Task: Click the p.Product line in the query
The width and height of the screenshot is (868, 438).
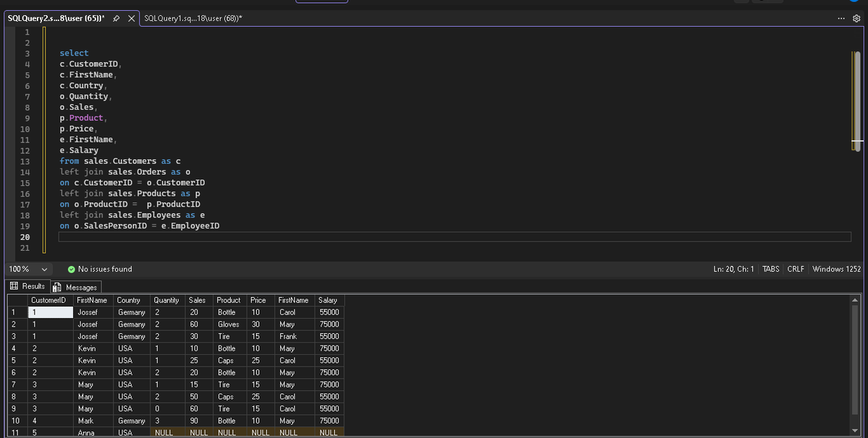Action: pyautogui.click(x=83, y=118)
